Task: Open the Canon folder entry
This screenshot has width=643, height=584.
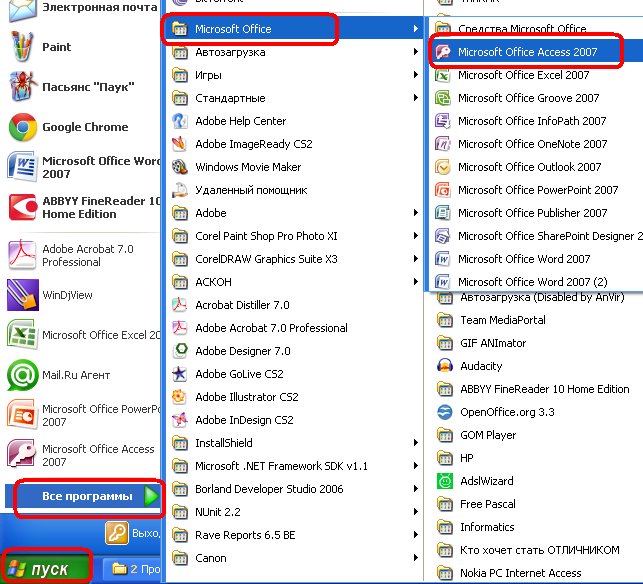Action: tap(294, 558)
